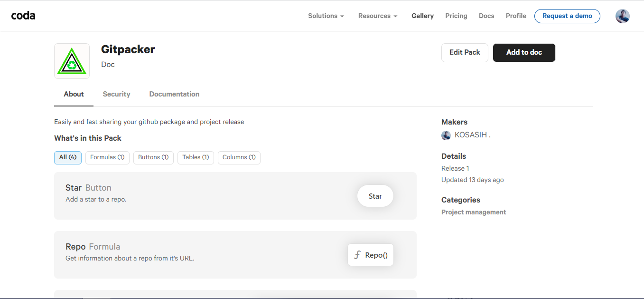Click the Star button preview
This screenshot has height=299, width=644.
(375, 196)
